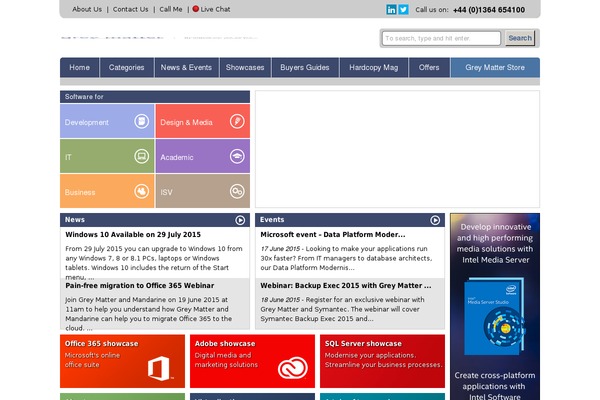This screenshot has height=400, width=600.
Task: Click the News panel heading
Action: [75, 220]
